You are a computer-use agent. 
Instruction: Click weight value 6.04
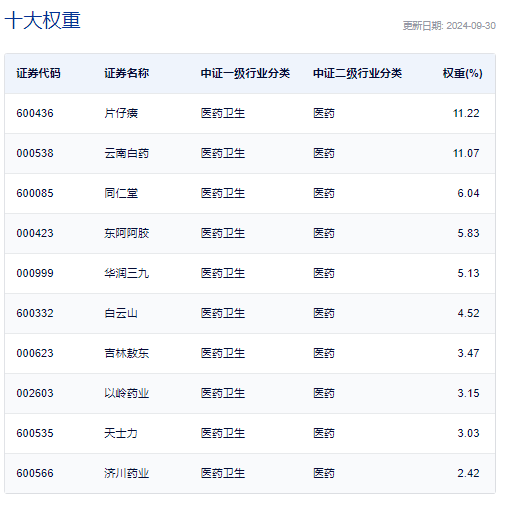click(468, 193)
